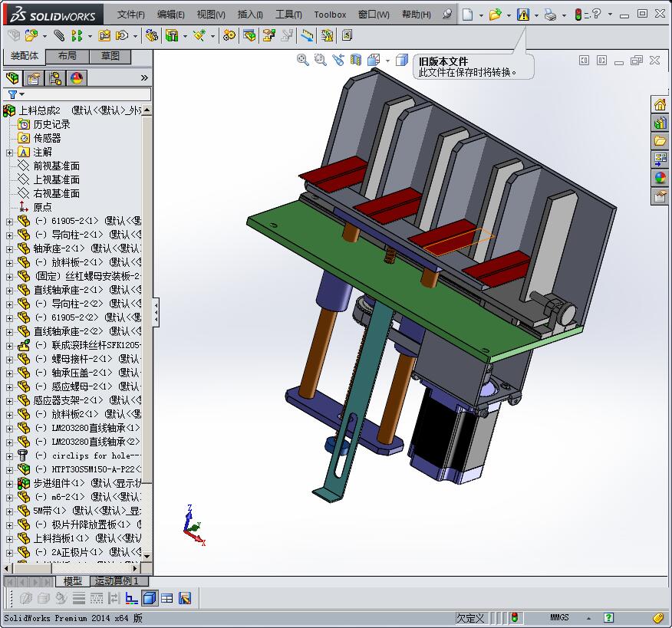Click the Zoom to Fit magnifier icon
672x628 pixels.
[x=302, y=60]
